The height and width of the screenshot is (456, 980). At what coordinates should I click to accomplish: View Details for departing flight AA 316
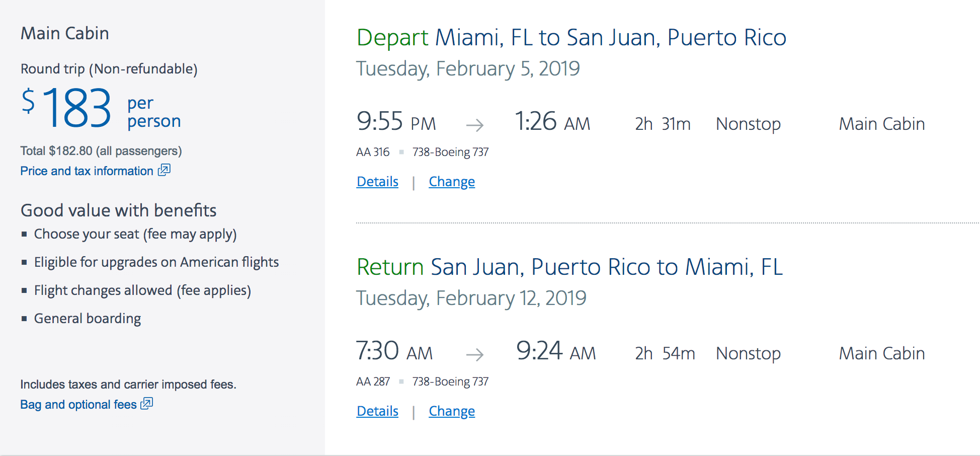tap(377, 182)
